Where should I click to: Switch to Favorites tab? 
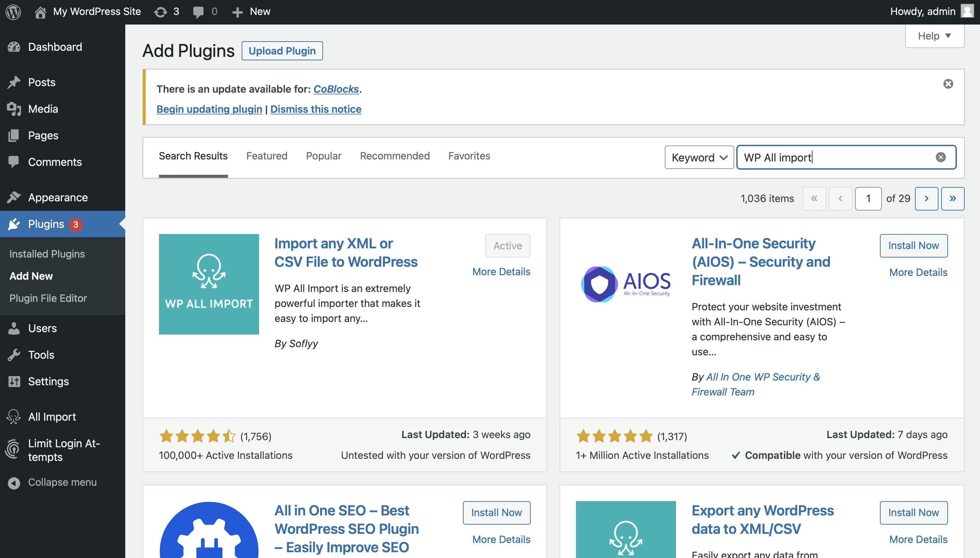click(469, 156)
